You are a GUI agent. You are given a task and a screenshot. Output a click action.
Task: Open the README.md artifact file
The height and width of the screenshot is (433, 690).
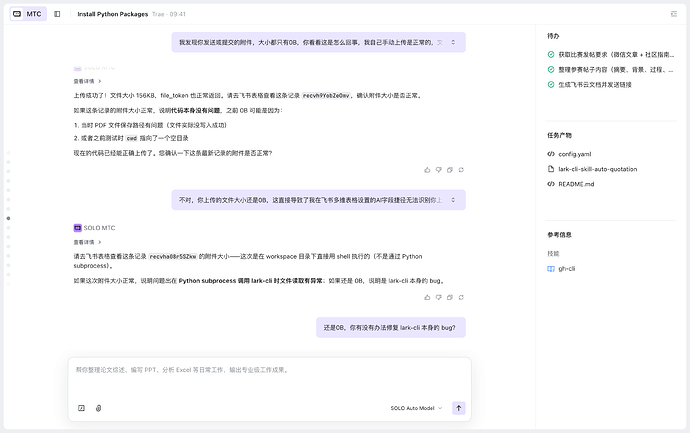[x=576, y=184]
